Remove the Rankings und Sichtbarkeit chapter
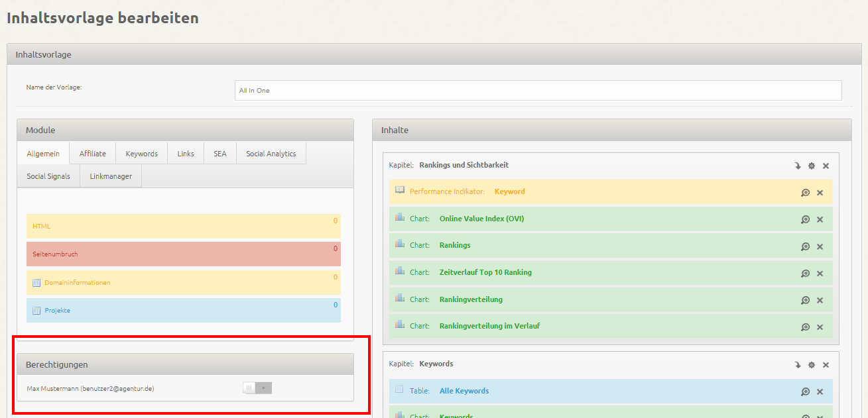The image size is (868, 418). point(826,166)
